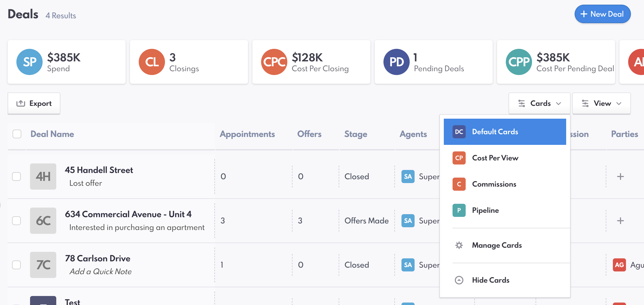The height and width of the screenshot is (305, 644).
Task: Check the box for 45 Handell Street
Action: [x=16, y=177]
